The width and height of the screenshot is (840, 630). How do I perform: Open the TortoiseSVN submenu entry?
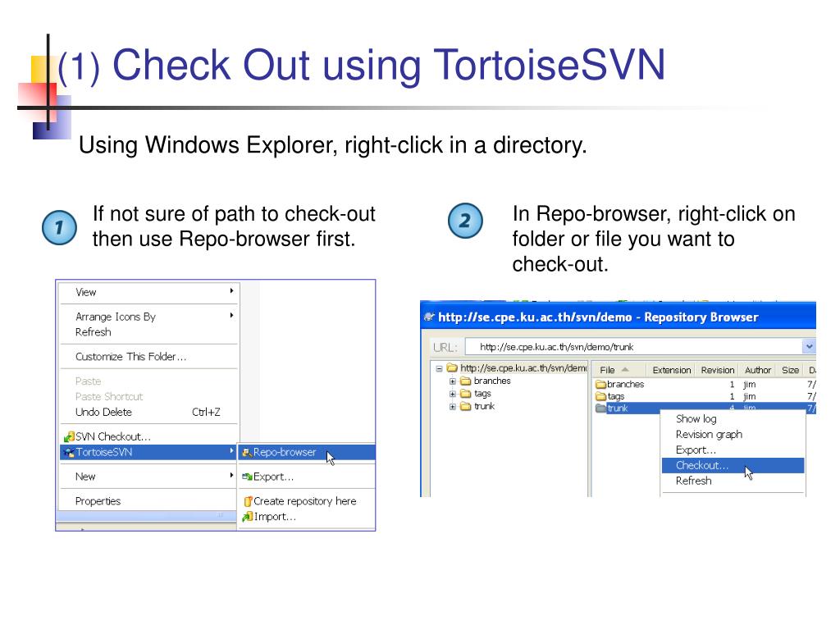149,452
